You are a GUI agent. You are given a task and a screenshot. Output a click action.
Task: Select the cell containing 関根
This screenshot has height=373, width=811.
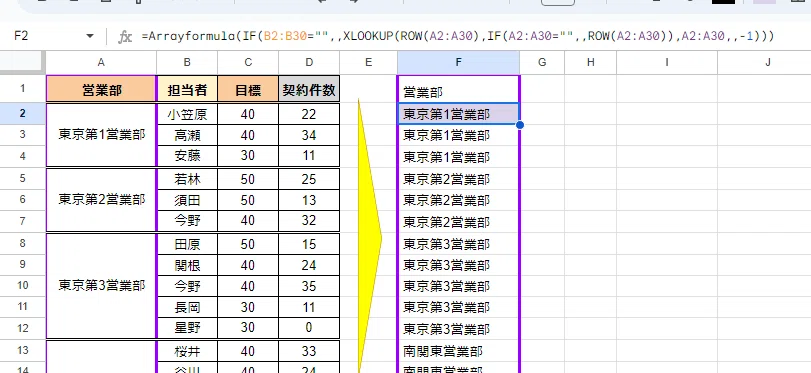(x=187, y=265)
